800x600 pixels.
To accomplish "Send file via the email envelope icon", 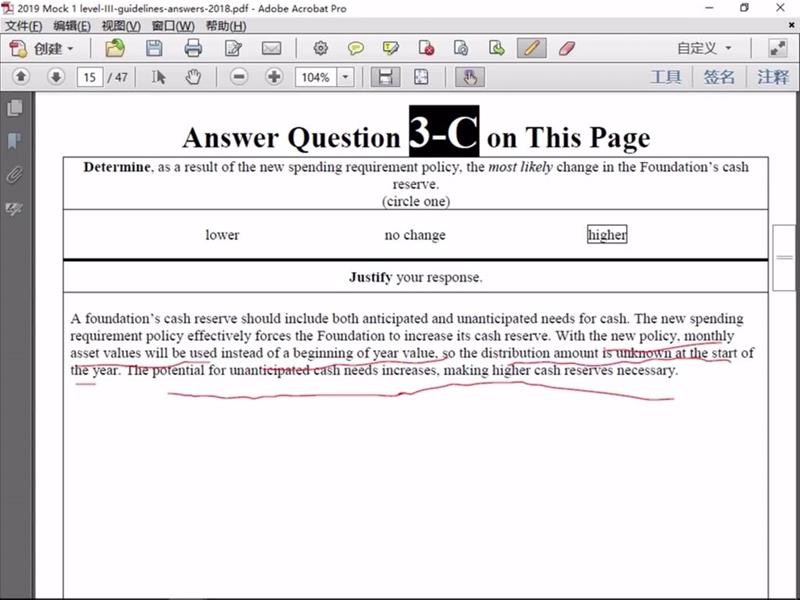I will tap(271, 48).
